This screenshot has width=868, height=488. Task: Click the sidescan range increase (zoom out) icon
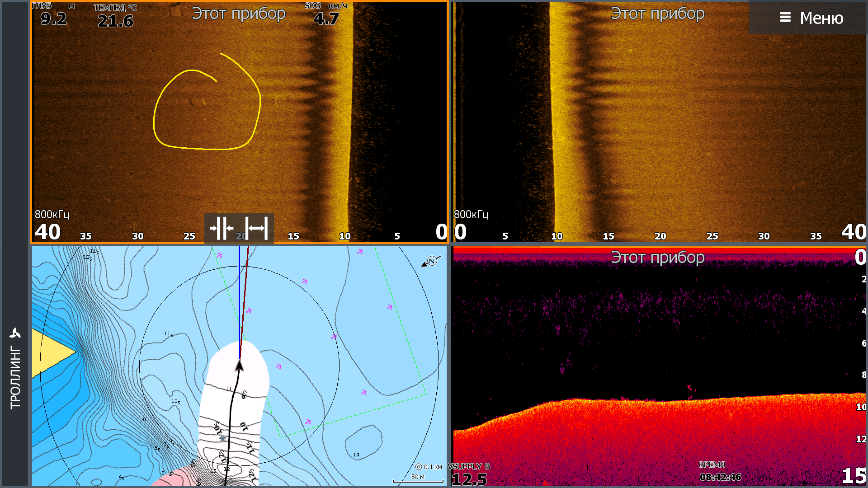(256, 228)
